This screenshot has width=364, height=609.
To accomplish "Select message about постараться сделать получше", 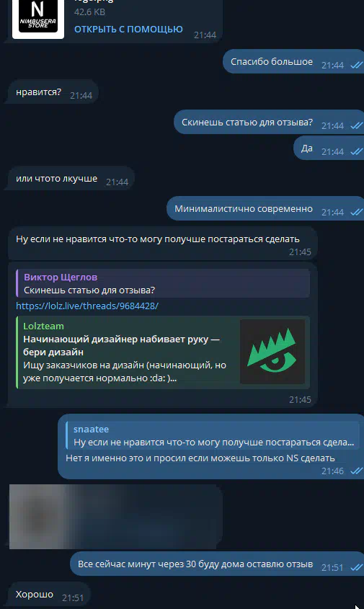I will point(163,243).
